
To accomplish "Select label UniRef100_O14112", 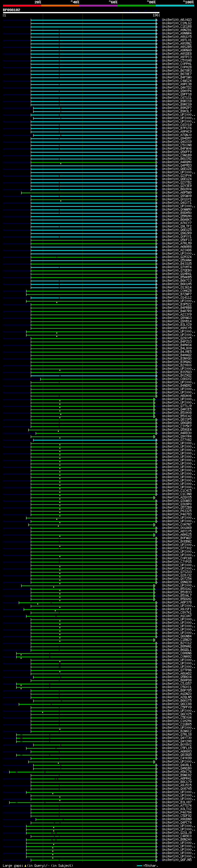I will coord(176,297).
